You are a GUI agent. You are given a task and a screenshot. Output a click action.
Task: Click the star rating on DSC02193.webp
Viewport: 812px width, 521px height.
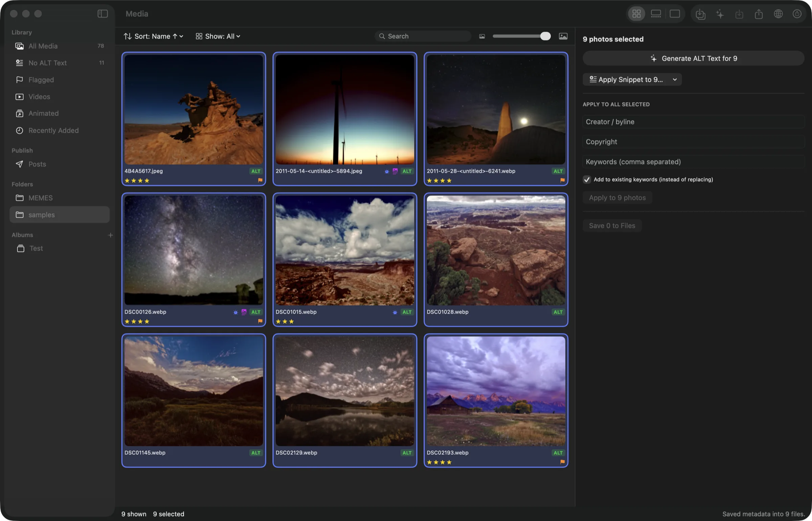click(x=439, y=462)
